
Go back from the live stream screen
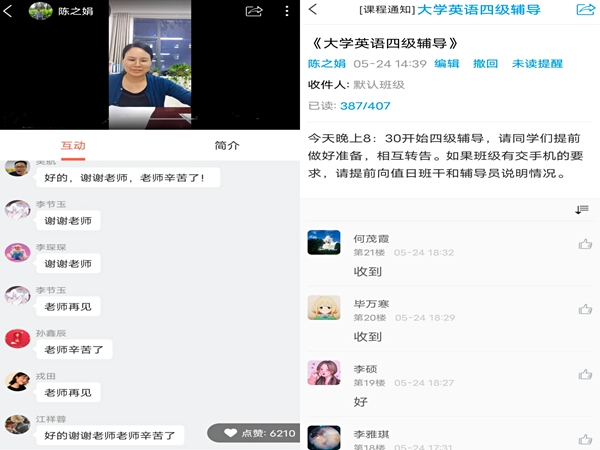[8, 11]
